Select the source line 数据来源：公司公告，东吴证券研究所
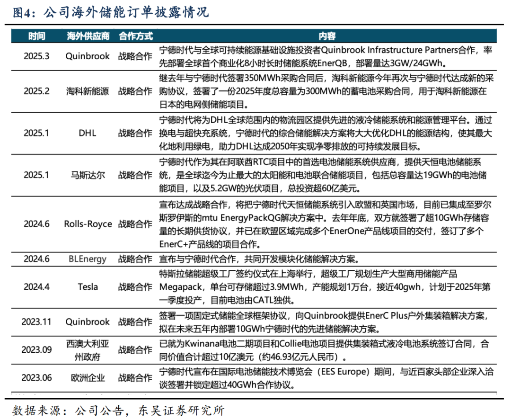Image resolution: width=511 pixels, height=420 pixels. pyautogui.click(x=118, y=411)
